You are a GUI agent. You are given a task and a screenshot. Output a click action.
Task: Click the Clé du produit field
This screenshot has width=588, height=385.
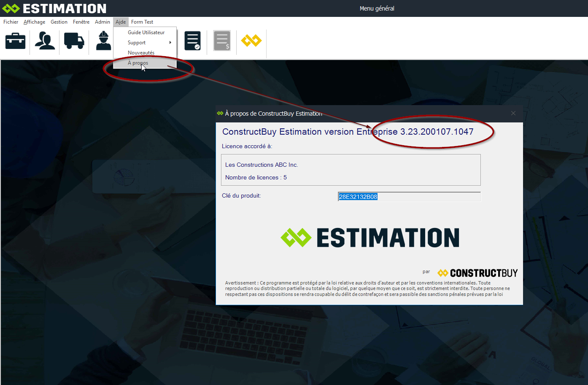pyautogui.click(x=409, y=197)
